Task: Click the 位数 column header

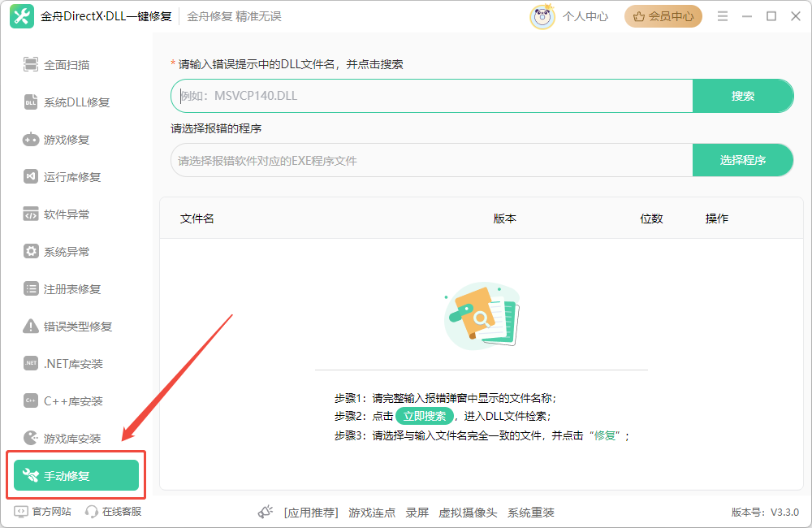Action: pyautogui.click(x=651, y=219)
